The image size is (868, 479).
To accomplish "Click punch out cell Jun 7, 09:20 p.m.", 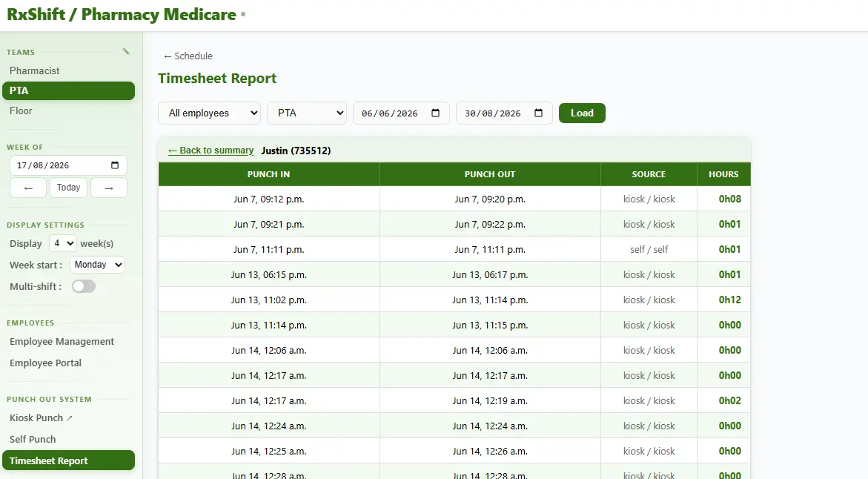I will point(490,199).
